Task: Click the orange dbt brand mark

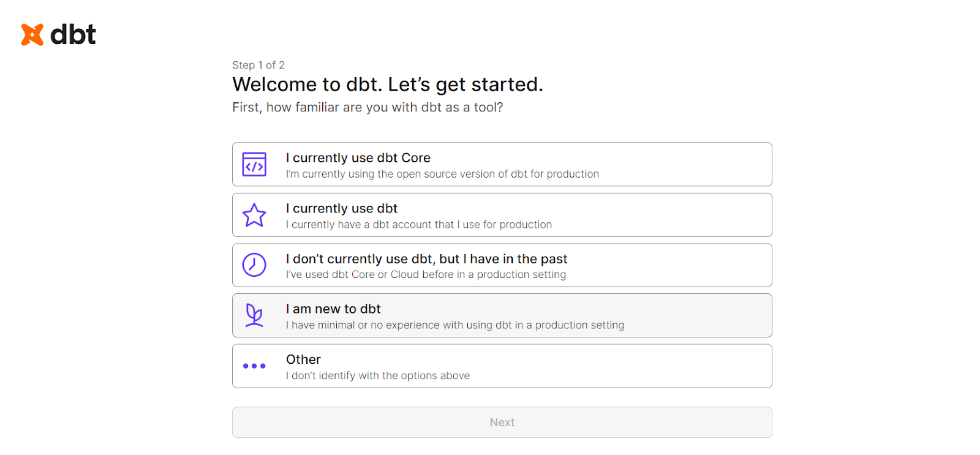Action: click(x=32, y=34)
